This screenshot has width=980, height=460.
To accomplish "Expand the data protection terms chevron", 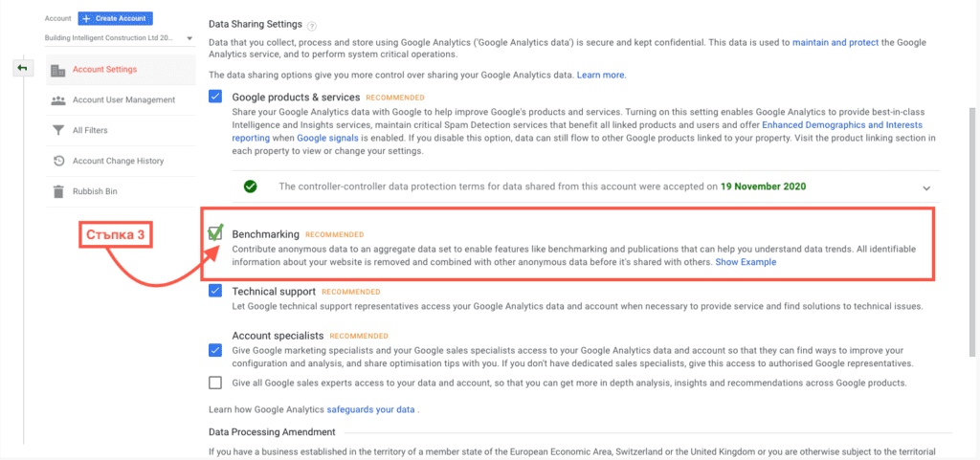I will point(926,187).
